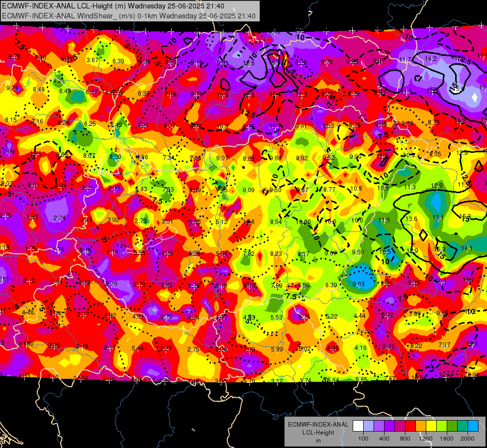The height and width of the screenshot is (448, 487).
Task: Click the WindShear 0-1km title line
Action: click(128, 16)
